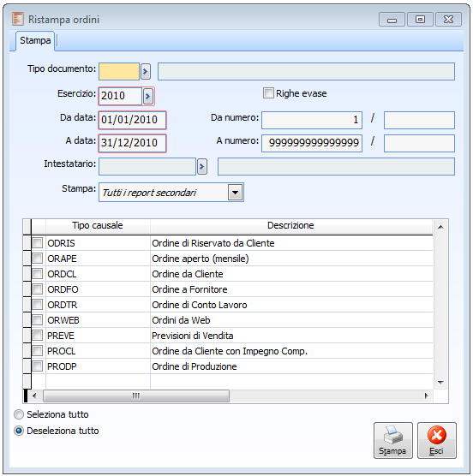Click the Descrizione column header
473x476 pixels.
click(x=290, y=225)
